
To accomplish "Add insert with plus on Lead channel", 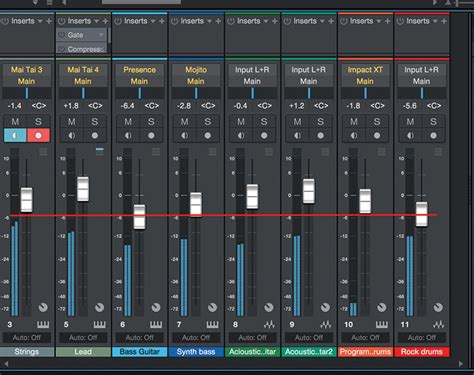I will 105,21.
